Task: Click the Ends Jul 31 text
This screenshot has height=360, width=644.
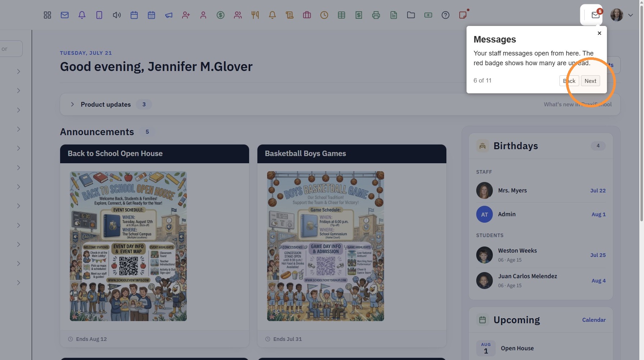Action: point(288,339)
